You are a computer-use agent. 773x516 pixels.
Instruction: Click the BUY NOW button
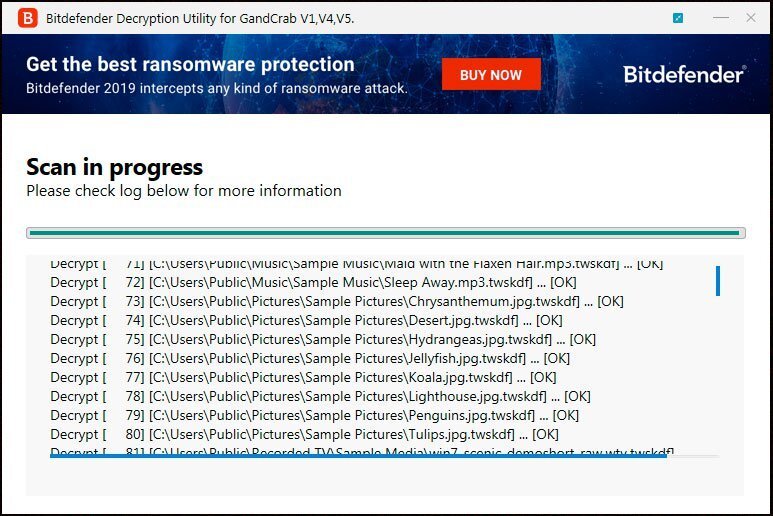[x=491, y=74]
